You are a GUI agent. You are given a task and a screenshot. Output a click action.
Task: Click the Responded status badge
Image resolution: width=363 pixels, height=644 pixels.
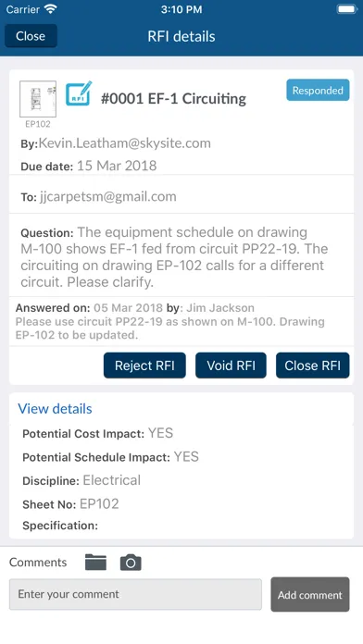point(318,91)
